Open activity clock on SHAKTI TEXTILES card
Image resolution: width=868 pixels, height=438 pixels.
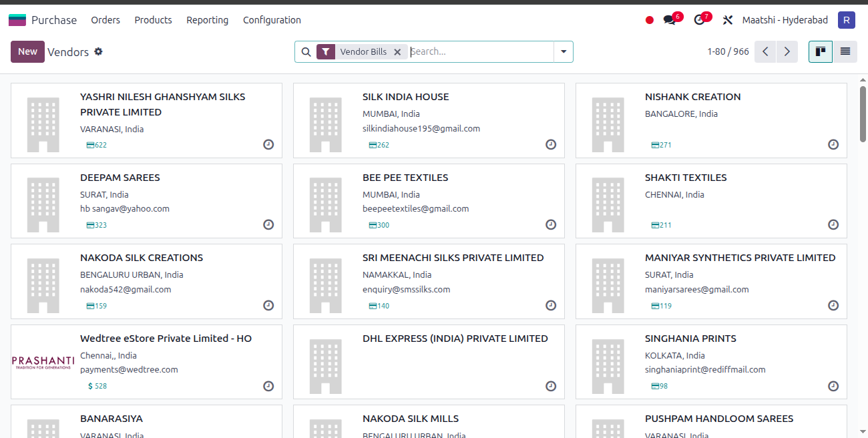pos(833,224)
